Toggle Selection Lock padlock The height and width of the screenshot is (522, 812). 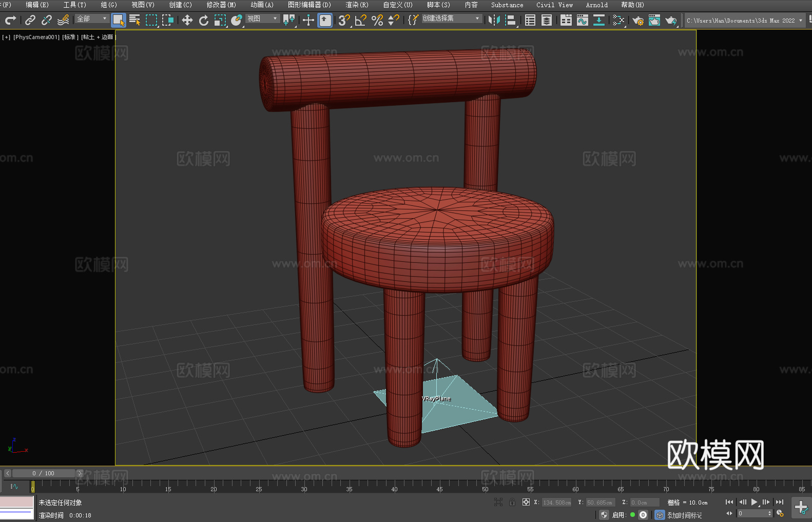(512, 502)
